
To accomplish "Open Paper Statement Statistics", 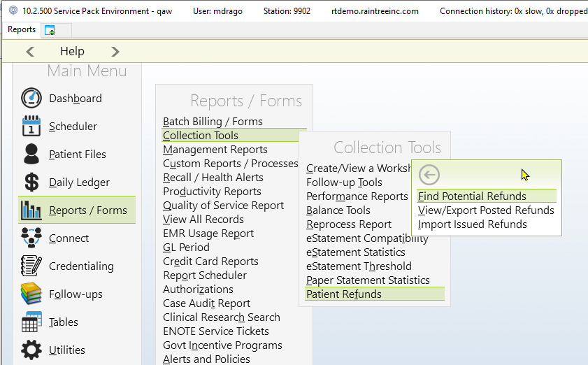I will coord(368,280).
